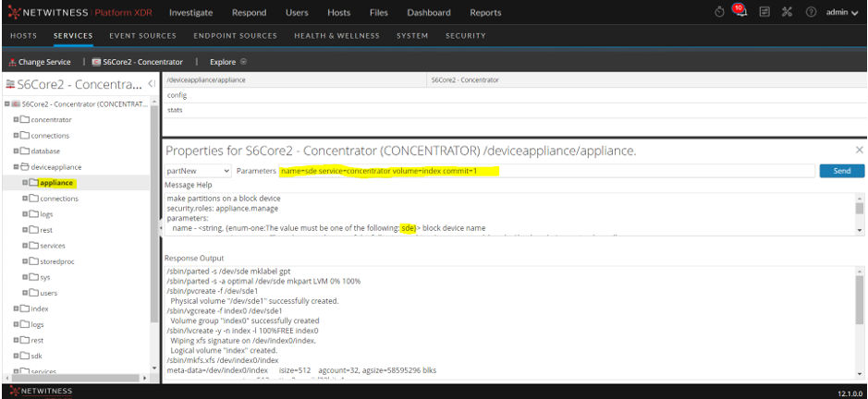The height and width of the screenshot is (399, 868).
Task: Switch to the SECURITY tab
Action: coord(466,35)
